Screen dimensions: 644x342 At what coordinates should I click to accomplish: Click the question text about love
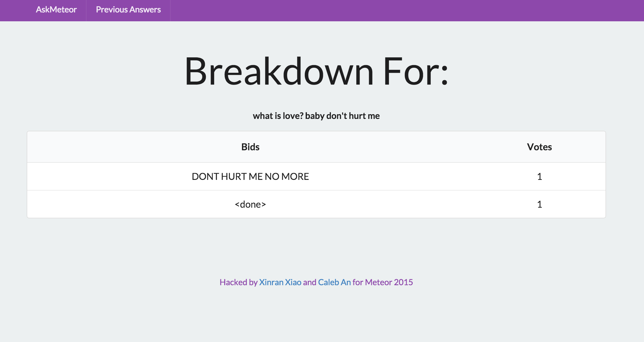pyautogui.click(x=316, y=116)
